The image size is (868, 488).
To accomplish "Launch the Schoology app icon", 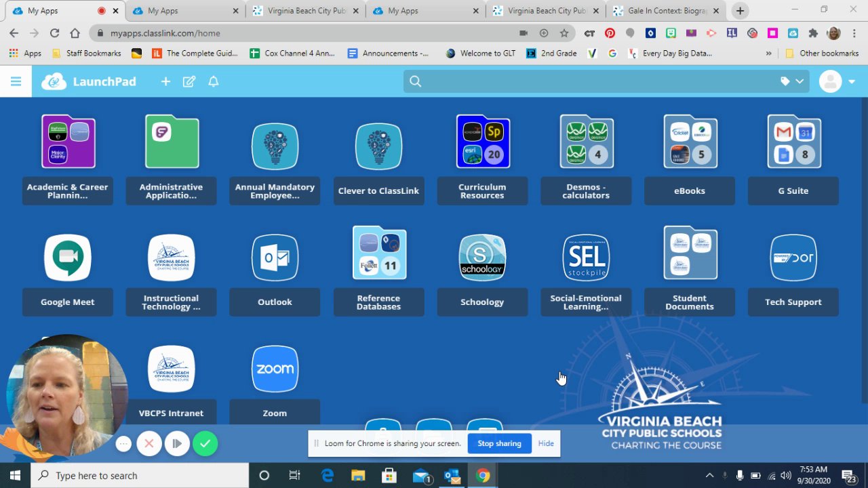I will point(482,257).
